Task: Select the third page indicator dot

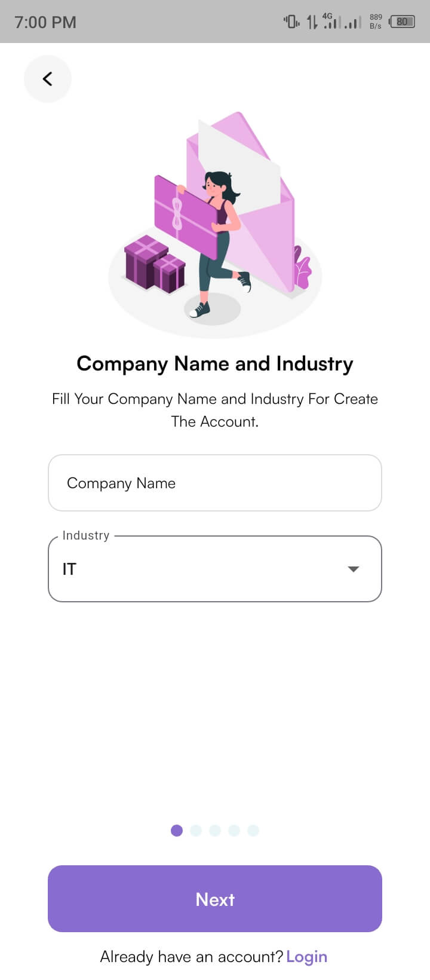Action: click(x=215, y=830)
